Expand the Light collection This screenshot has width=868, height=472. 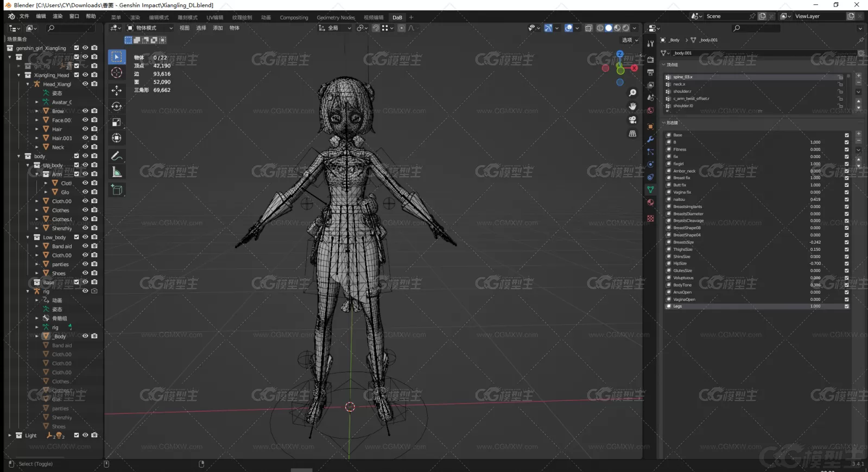(x=10, y=435)
